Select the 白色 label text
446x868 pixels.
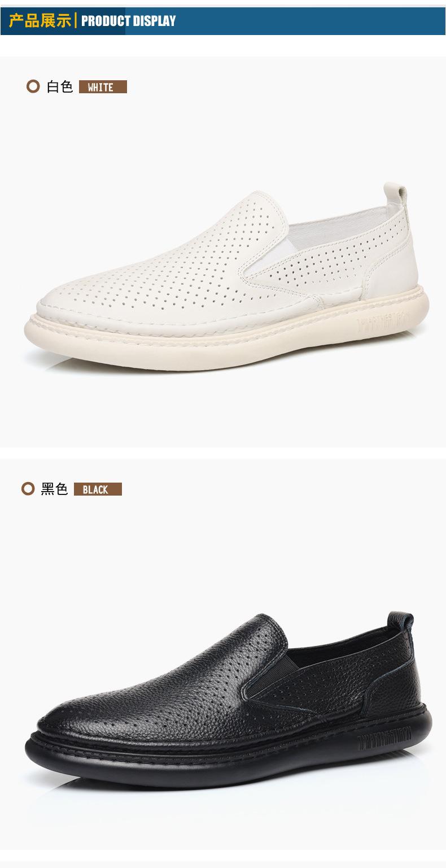click(x=60, y=87)
